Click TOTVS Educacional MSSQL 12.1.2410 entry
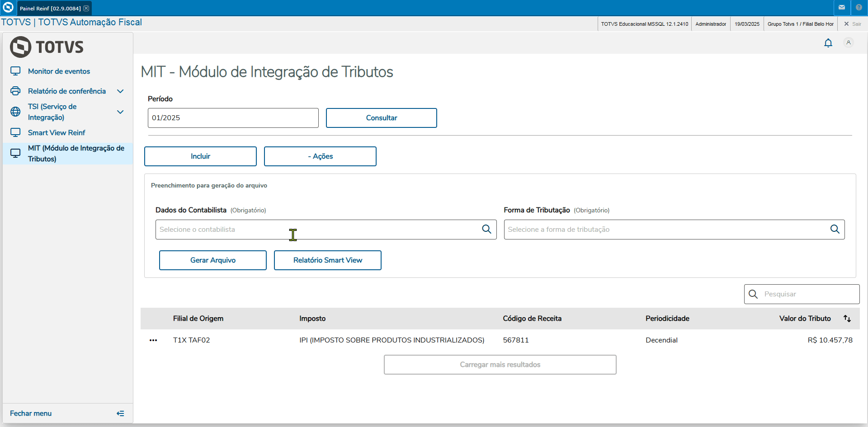 click(x=645, y=24)
